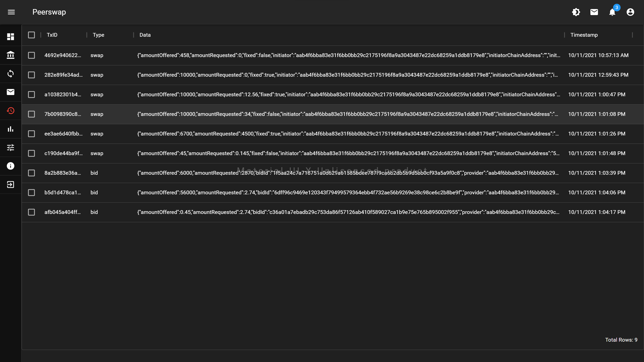This screenshot has width=644, height=362.
Task: Open the bank sidebar icon
Action: click(x=11, y=55)
